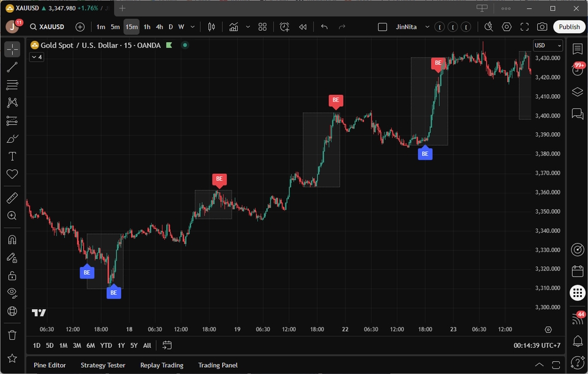The width and height of the screenshot is (588, 374).
Task: Click the Alert clock icon in toolbar
Action: [x=285, y=27]
